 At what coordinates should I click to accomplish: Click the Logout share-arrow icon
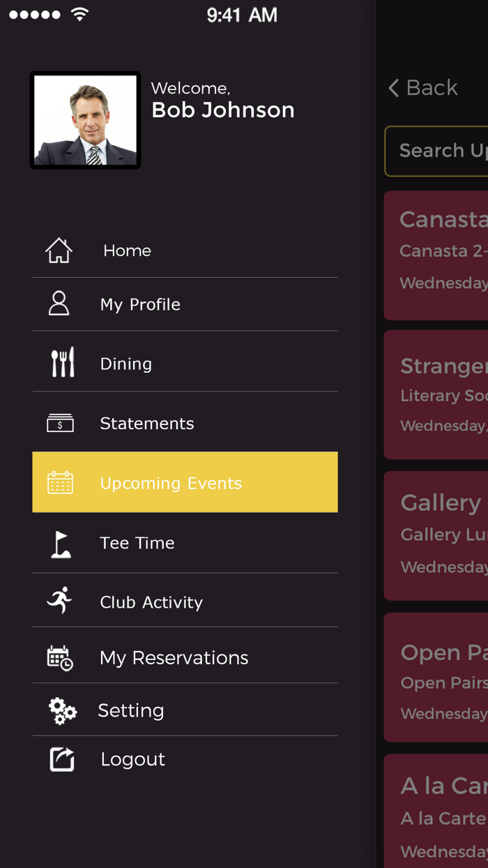click(62, 759)
